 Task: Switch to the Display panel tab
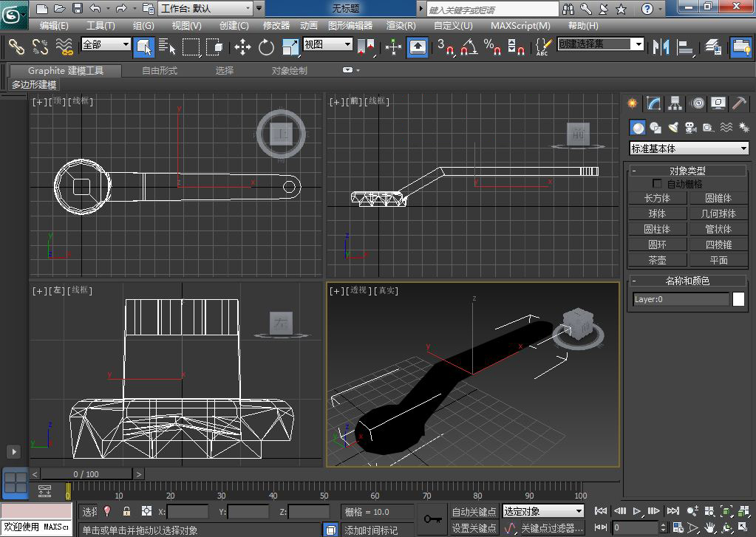coord(718,103)
